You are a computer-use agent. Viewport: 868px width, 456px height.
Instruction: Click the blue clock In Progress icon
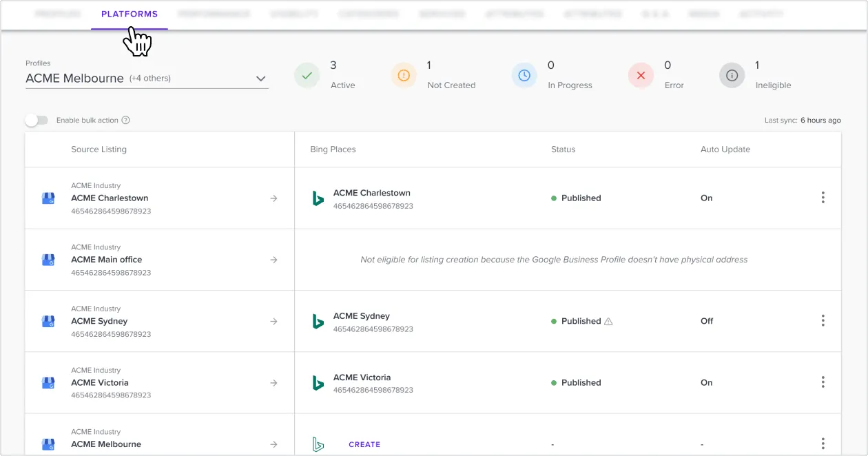click(524, 75)
